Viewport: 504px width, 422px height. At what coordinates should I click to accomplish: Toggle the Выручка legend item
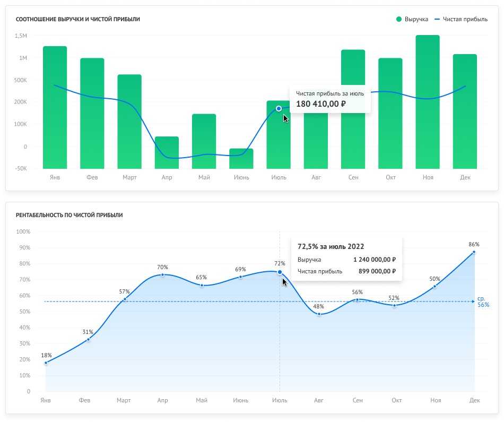[412, 19]
